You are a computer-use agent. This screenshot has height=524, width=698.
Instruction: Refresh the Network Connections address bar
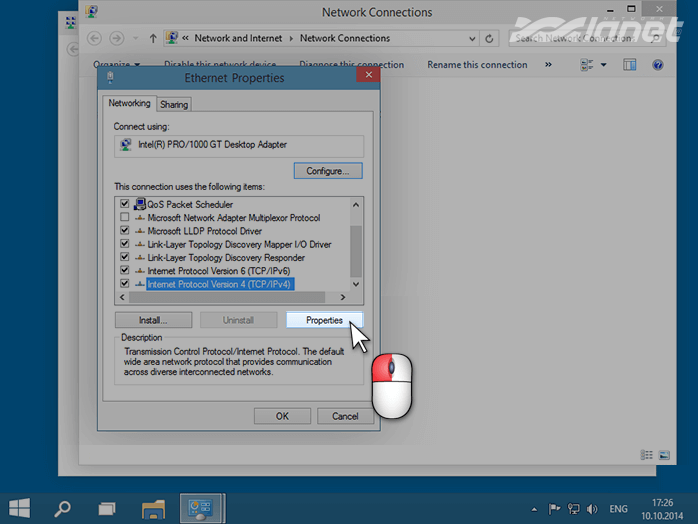point(489,38)
